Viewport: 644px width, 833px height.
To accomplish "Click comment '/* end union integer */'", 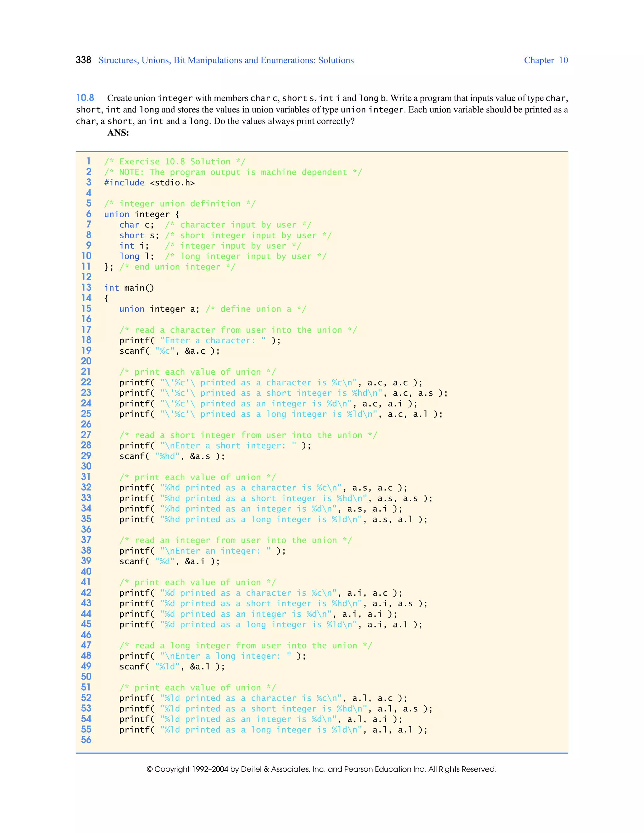I will pos(177,267).
